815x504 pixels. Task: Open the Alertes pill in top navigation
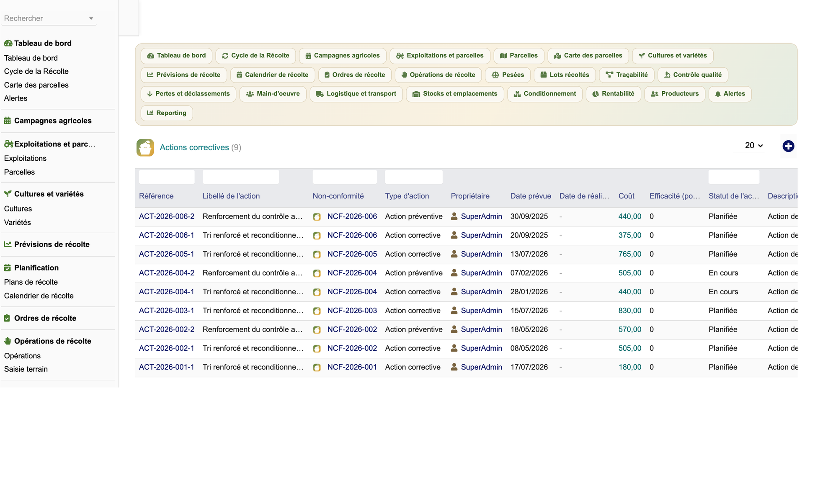coord(730,94)
